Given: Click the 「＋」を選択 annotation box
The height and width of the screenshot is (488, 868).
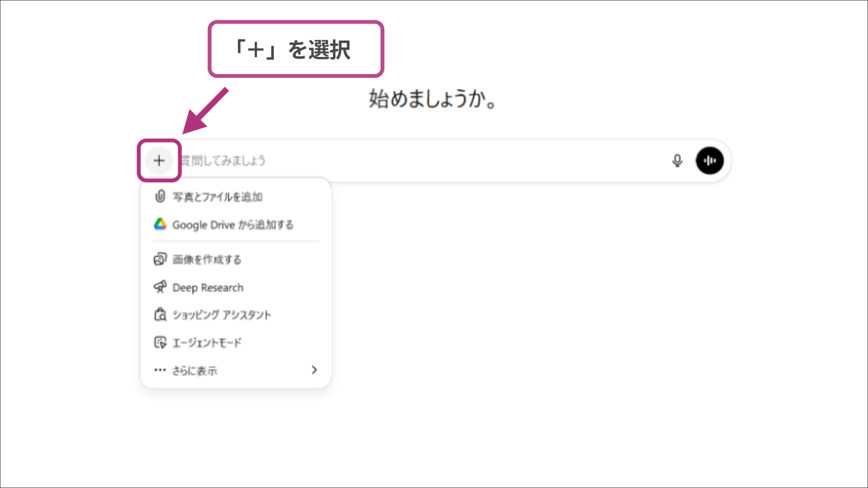Looking at the screenshot, I should 296,49.
